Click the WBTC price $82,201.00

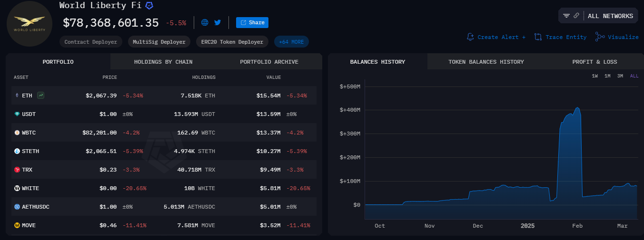[x=99, y=133]
